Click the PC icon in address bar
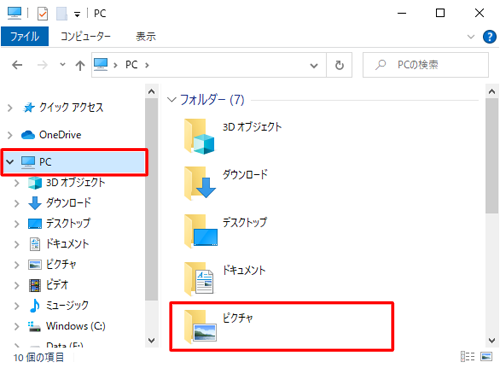 coord(101,65)
